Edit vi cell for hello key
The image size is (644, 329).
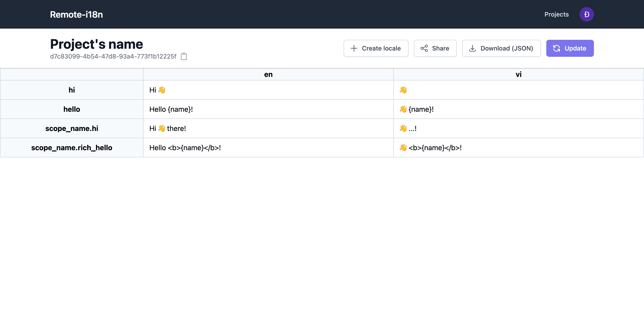click(518, 109)
